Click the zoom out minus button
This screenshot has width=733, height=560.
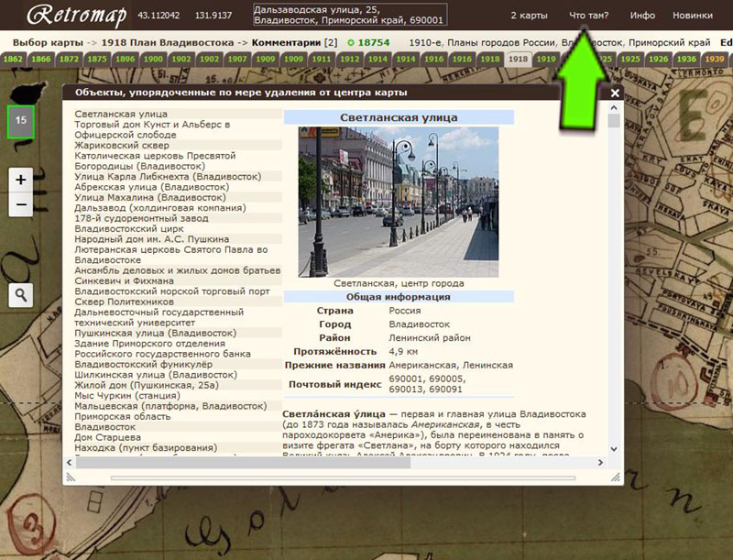coord(21,203)
